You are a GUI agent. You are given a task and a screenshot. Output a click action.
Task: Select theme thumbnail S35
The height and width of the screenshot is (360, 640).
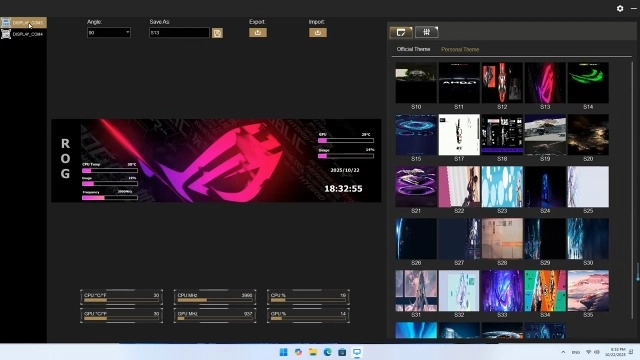coord(588,291)
